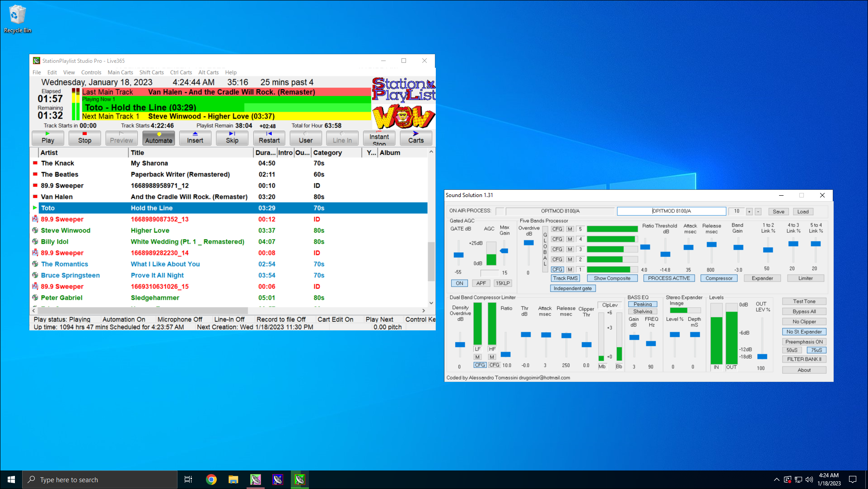868x489 pixels.
Task: Toggle Automate mode off
Action: pyautogui.click(x=158, y=138)
